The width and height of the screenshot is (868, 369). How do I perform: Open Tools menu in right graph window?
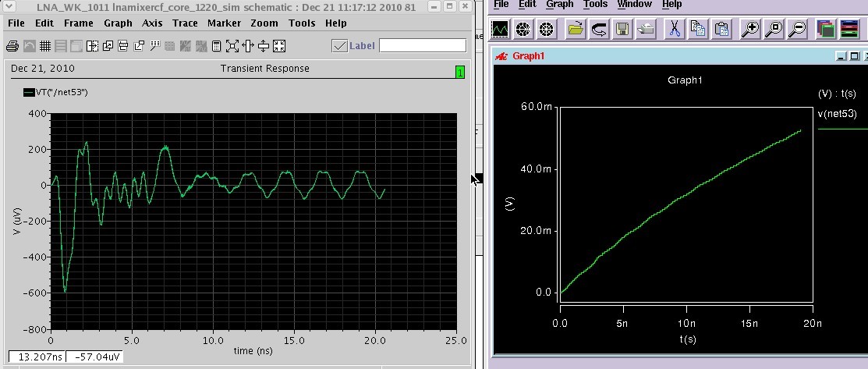596,5
